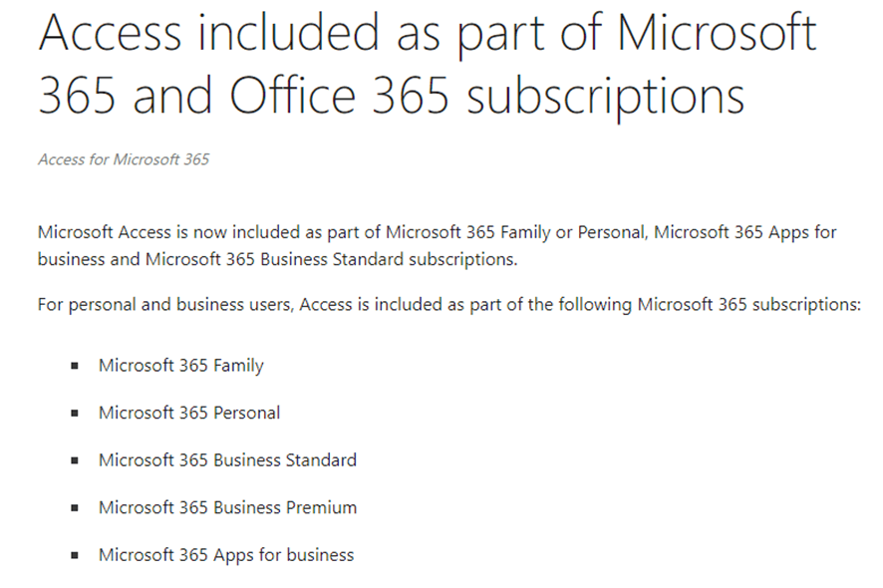Click the bullet beside Microsoft 365 Business Standard
883x588 pixels.
[x=75, y=460]
